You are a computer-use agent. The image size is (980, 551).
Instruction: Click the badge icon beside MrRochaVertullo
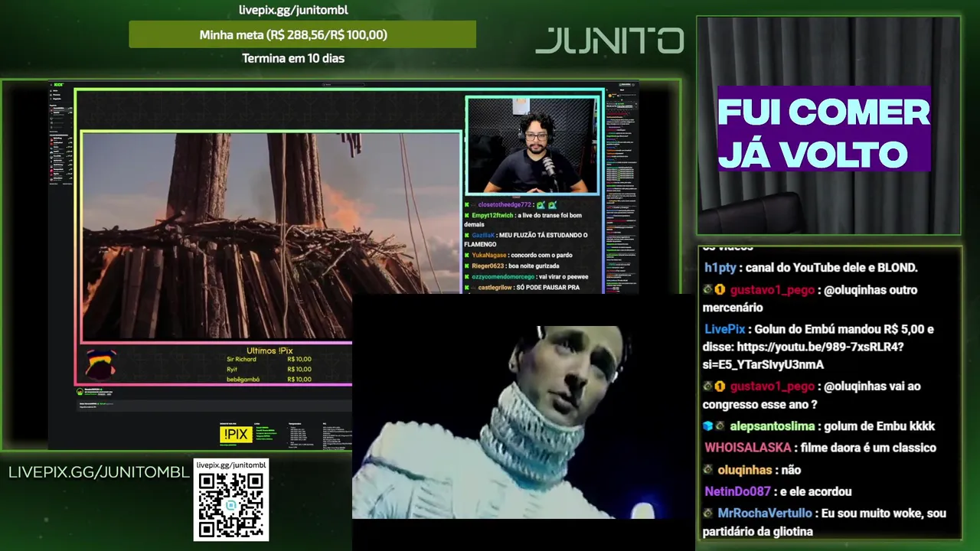(x=708, y=514)
